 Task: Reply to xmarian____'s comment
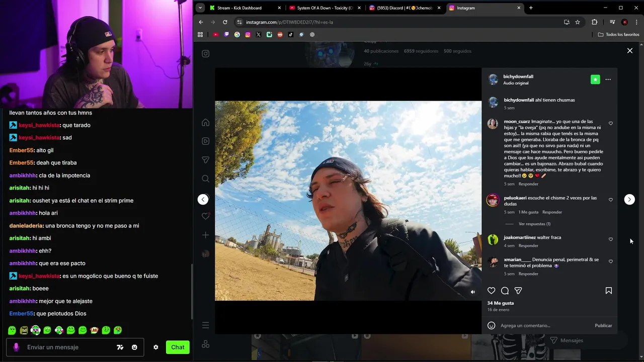point(528,274)
